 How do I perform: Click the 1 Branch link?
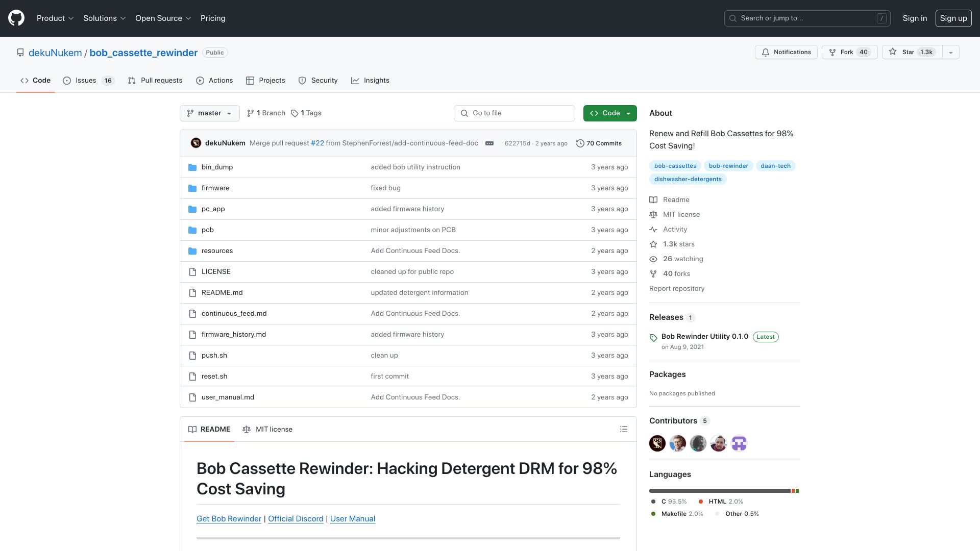pyautogui.click(x=266, y=113)
